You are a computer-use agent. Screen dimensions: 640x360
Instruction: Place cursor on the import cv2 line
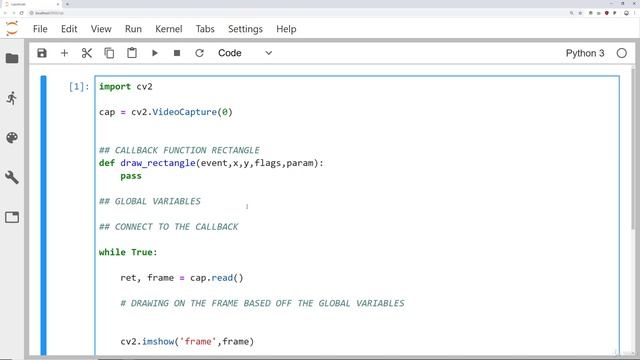coord(126,87)
